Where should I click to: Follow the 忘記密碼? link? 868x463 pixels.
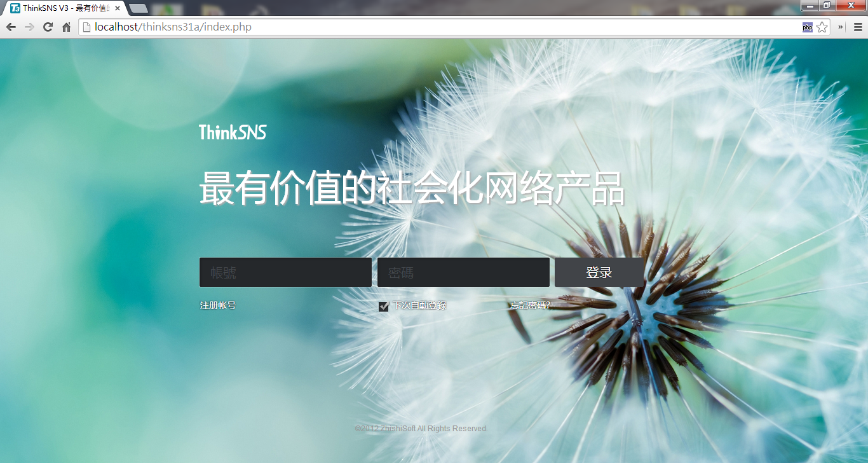529,305
